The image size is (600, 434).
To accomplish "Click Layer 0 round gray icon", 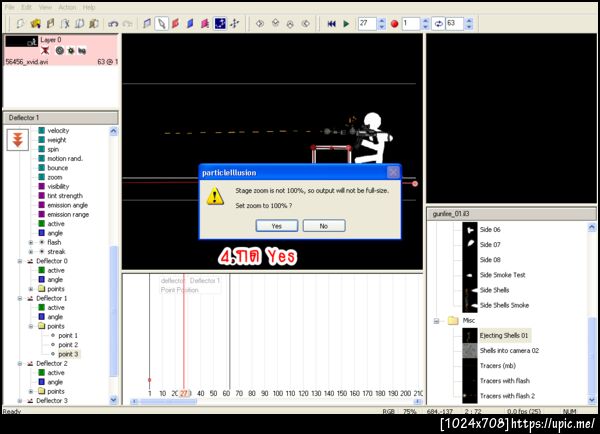I will click(x=59, y=51).
